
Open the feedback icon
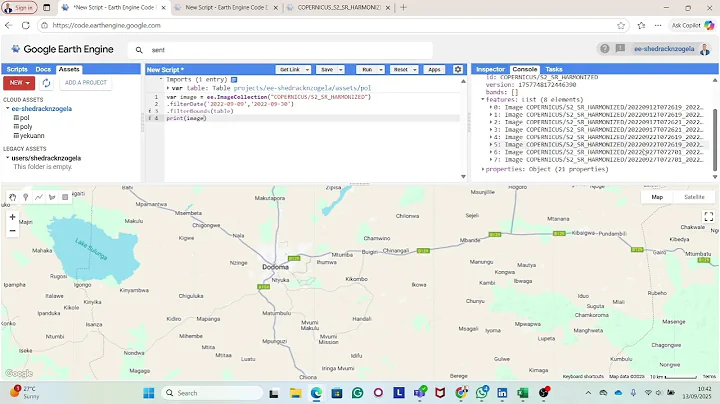pos(620,49)
